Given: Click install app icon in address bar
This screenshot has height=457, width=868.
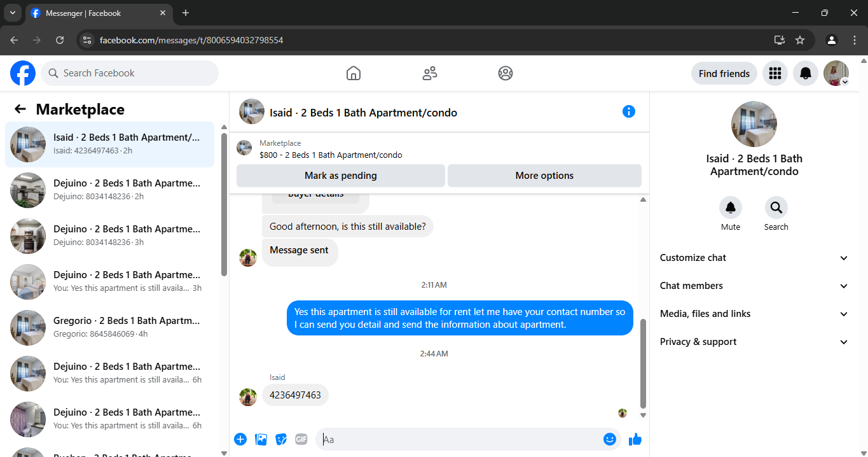Looking at the screenshot, I should click(780, 40).
